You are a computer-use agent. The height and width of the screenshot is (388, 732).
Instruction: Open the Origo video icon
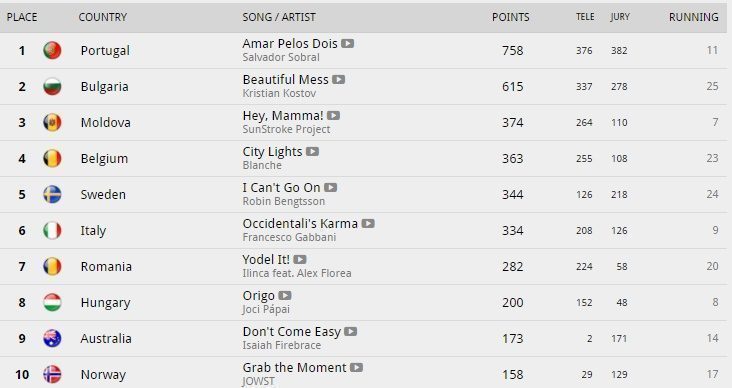click(x=285, y=295)
